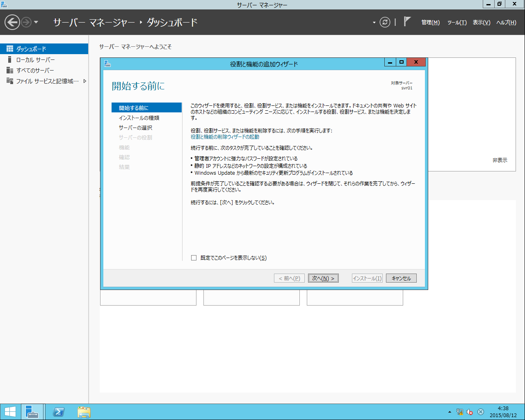525x420 pixels.
Task: Open dropdown arrow left of refresh icon
Action: tap(374, 23)
